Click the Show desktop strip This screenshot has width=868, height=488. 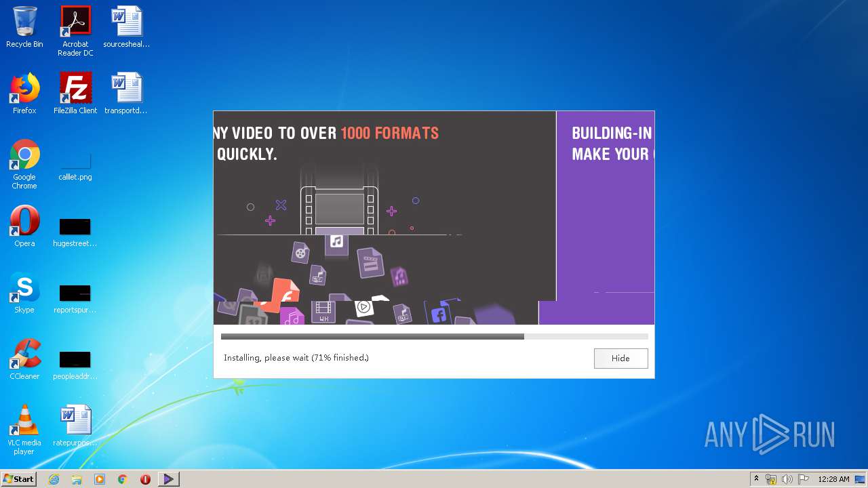coord(861,479)
